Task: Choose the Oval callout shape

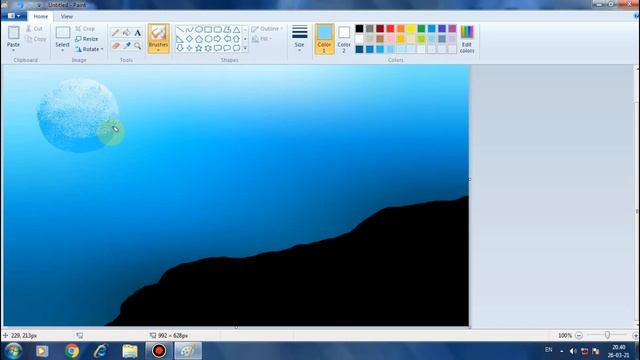Action: coord(227,48)
